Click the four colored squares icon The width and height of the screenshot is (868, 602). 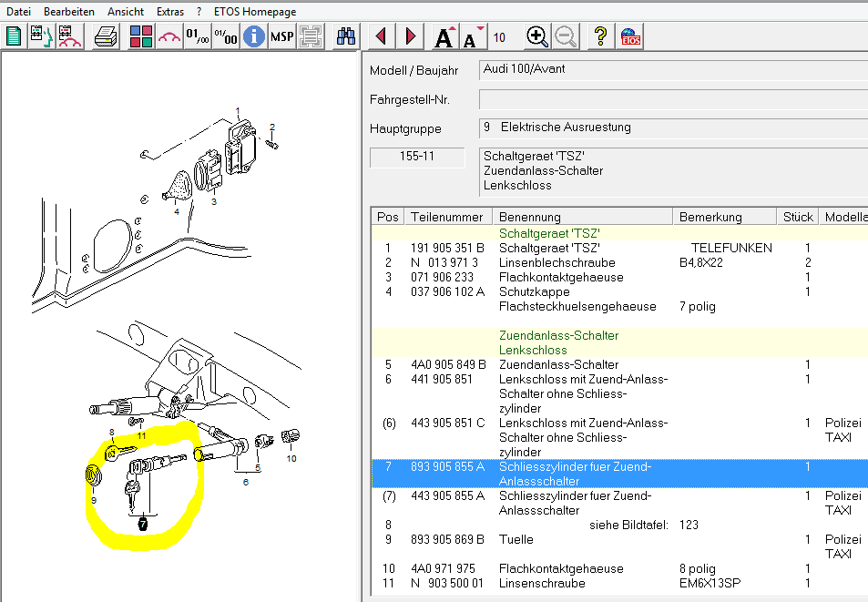coord(141,36)
